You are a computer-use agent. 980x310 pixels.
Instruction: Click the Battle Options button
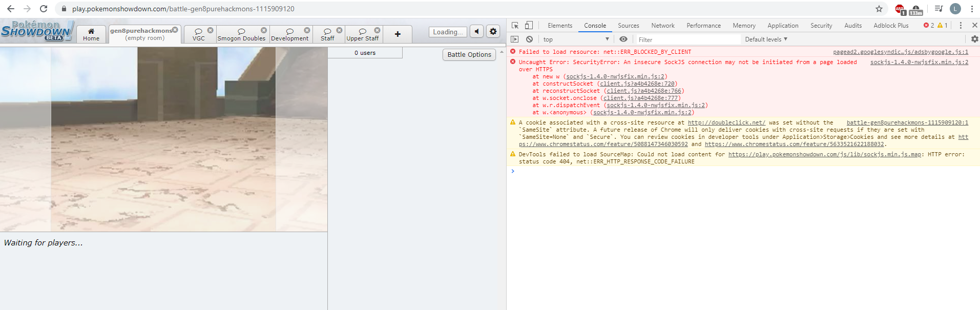point(469,55)
